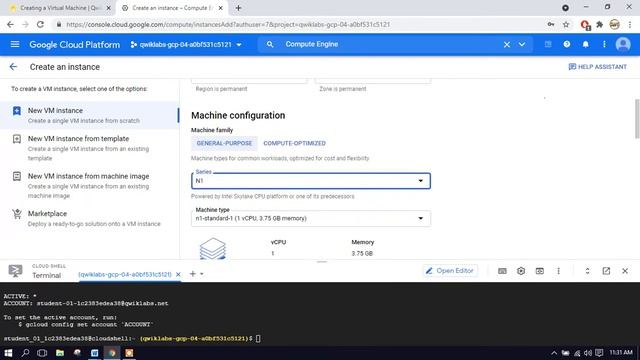
Task: Open Cloud Shell web preview icon
Action: [540, 271]
